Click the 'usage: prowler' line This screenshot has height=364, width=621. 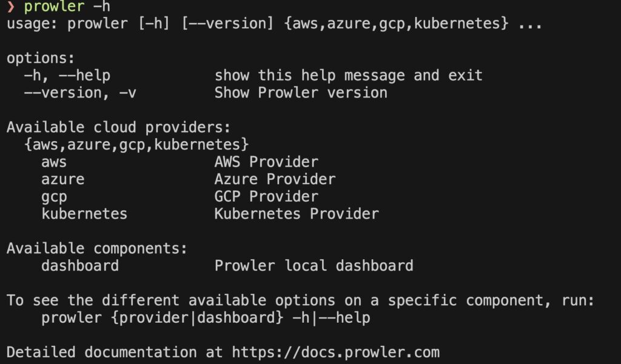(x=275, y=24)
